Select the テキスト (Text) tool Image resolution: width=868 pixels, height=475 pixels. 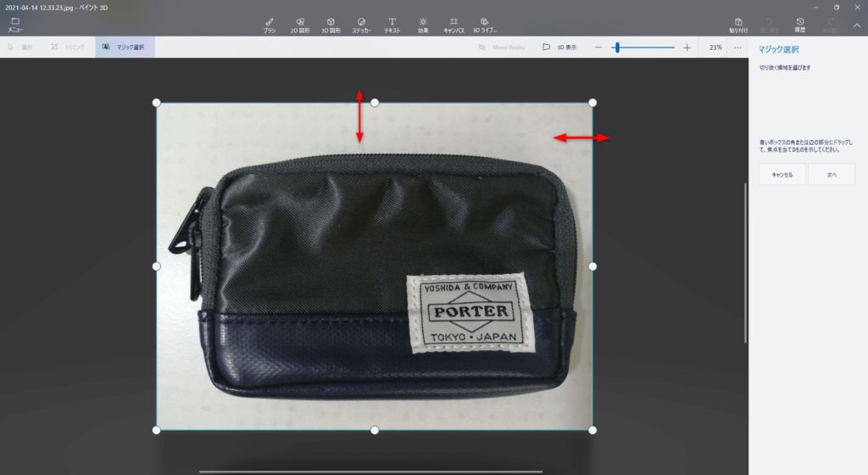click(x=392, y=25)
